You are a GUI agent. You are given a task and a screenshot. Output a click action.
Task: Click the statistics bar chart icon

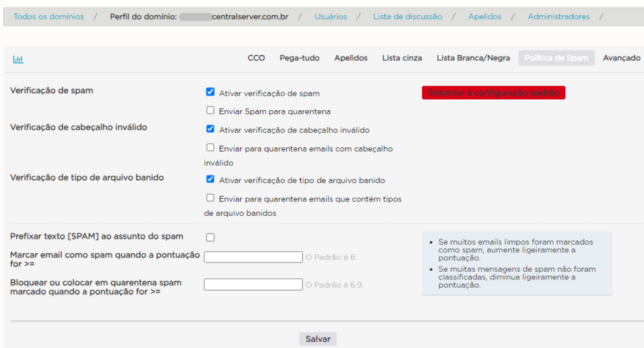tap(18, 59)
